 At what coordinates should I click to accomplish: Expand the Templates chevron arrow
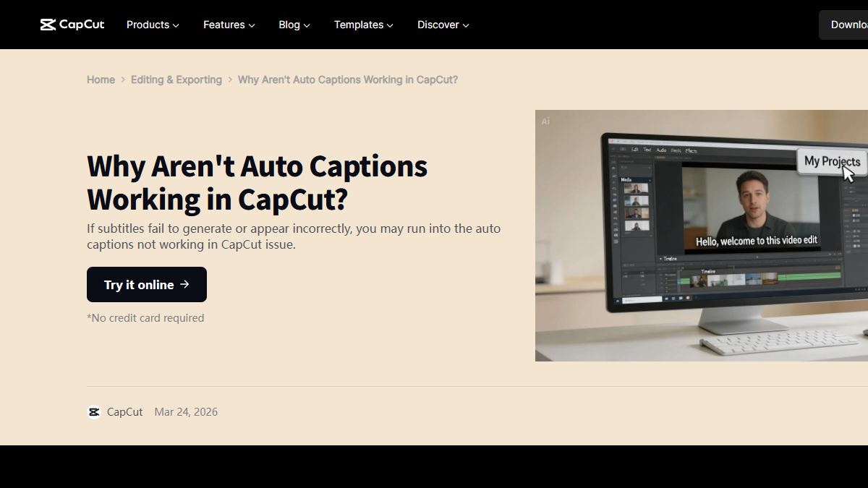[x=390, y=25]
